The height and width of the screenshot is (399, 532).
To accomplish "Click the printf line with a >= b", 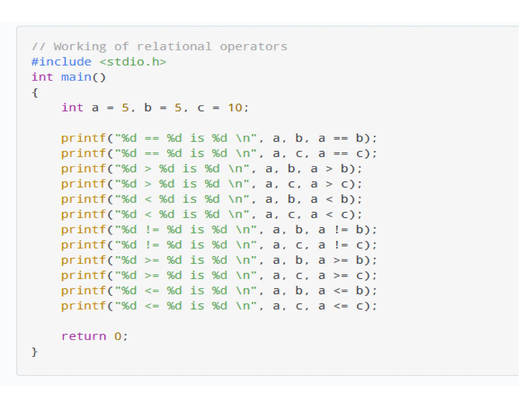I will pyautogui.click(x=219, y=260).
